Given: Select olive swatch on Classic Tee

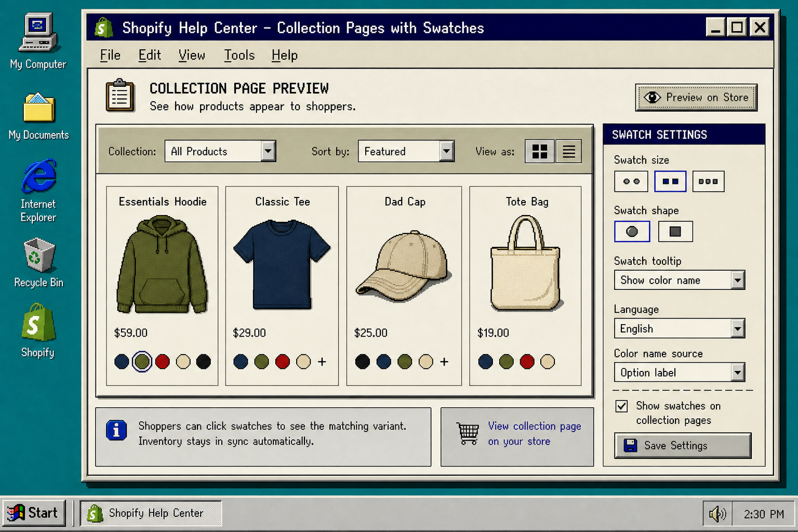Looking at the screenshot, I should (262, 362).
